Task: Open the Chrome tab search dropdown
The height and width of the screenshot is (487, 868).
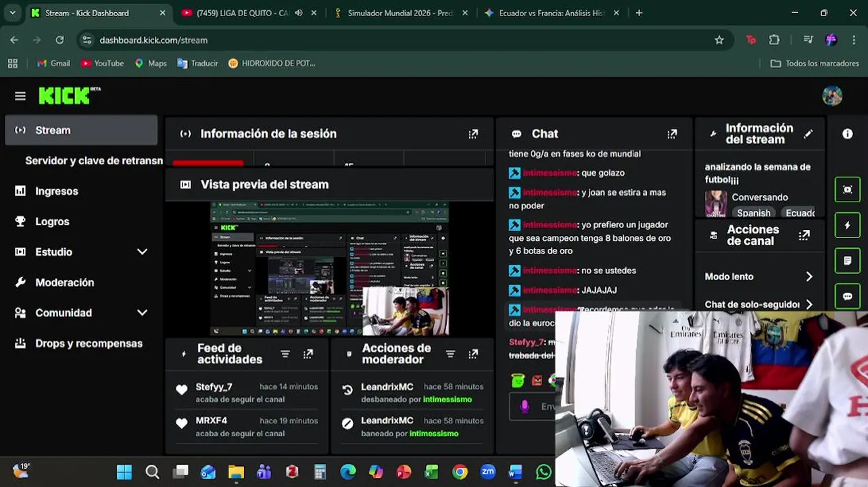Action: pos(12,13)
